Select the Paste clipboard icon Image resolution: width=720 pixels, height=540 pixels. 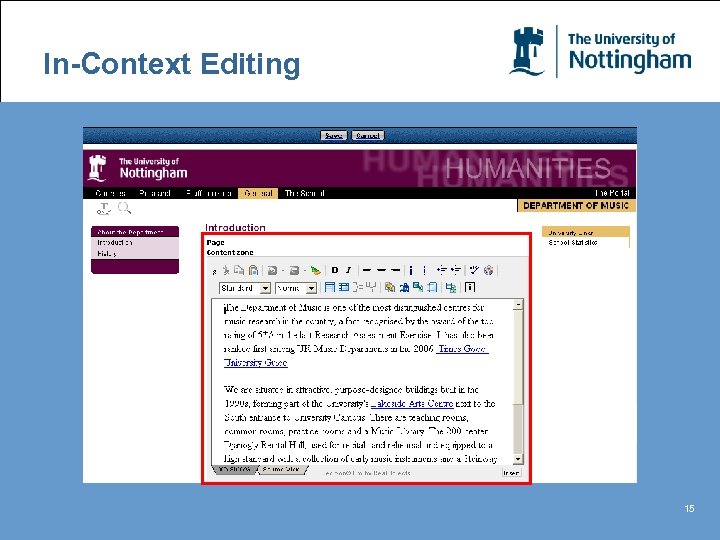[x=253, y=270]
